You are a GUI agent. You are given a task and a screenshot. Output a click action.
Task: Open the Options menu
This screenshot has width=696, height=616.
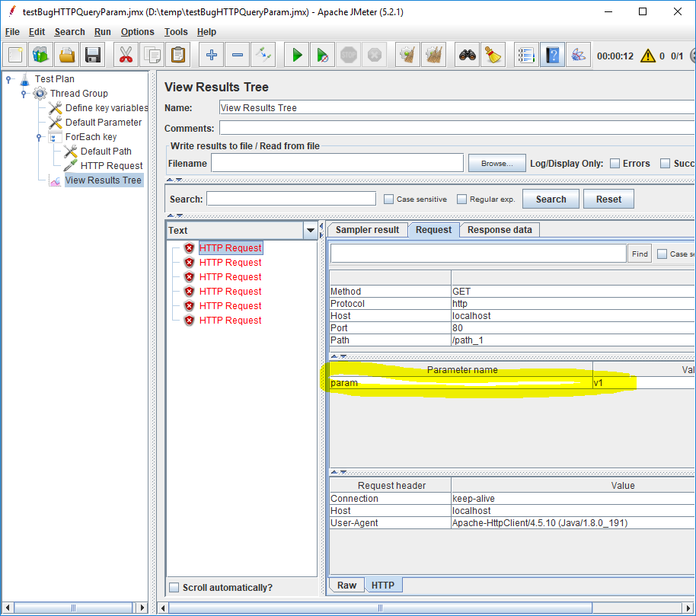coord(137,32)
